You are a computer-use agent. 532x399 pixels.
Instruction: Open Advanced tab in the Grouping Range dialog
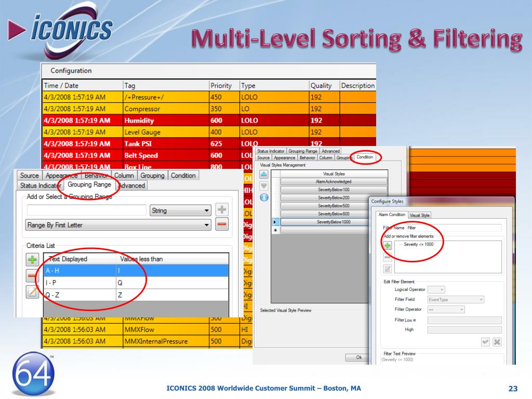pos(132,185)
